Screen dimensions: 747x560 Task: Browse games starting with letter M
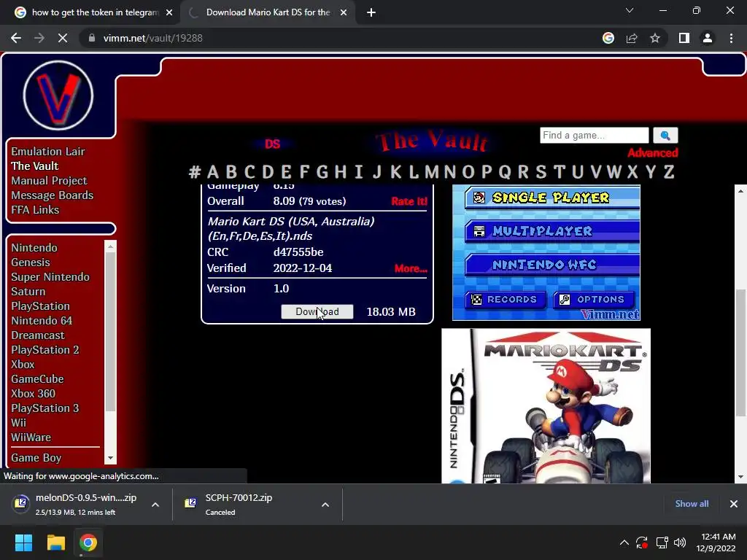tap(432, 171)
